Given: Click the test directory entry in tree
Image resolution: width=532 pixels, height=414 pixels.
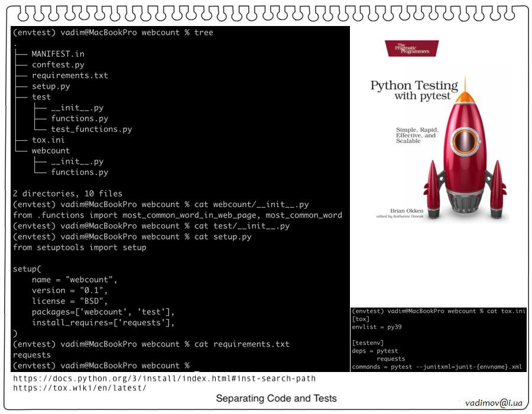Looking at the screenshot, I should pyautogui.click(x=41, y=97).
